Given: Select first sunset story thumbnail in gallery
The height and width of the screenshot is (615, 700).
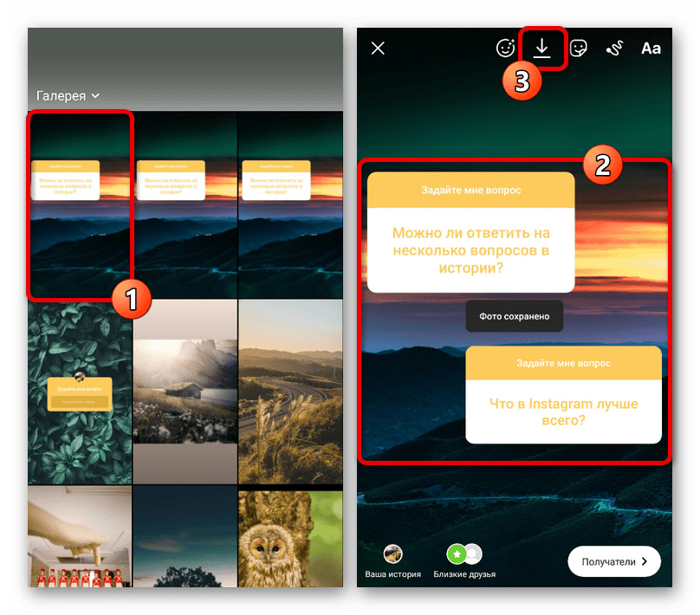Looking at the screenshot, I should tap(80, 204).
